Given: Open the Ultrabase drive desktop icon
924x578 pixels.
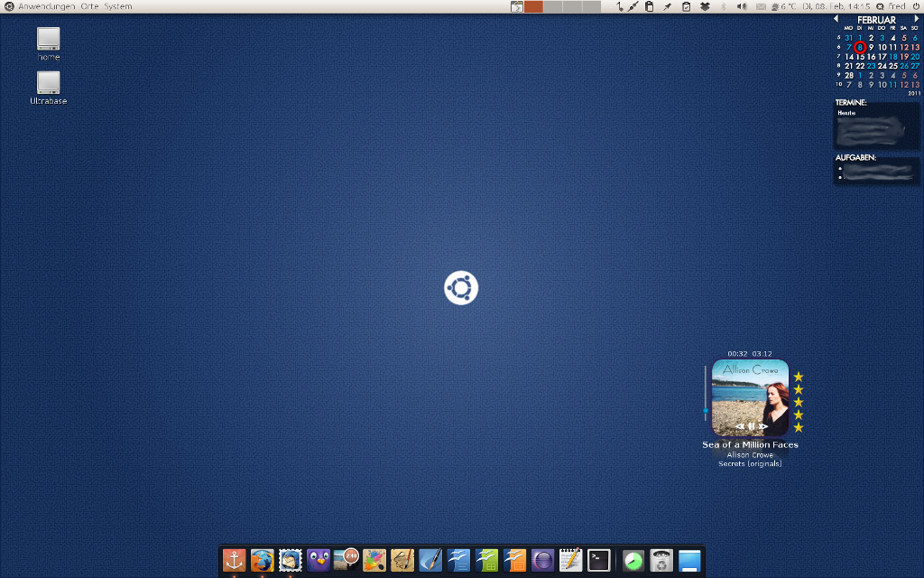Looking at the screenshot, I should 48,83.
